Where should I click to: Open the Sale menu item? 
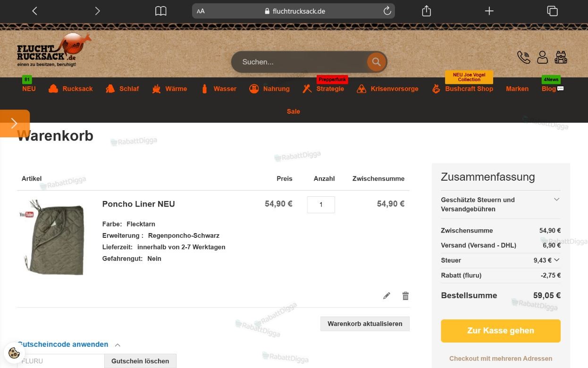(294, 111)
